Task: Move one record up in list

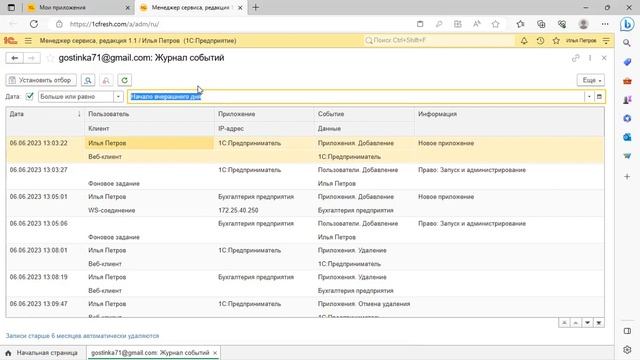Action: click(x=576, y=323)
